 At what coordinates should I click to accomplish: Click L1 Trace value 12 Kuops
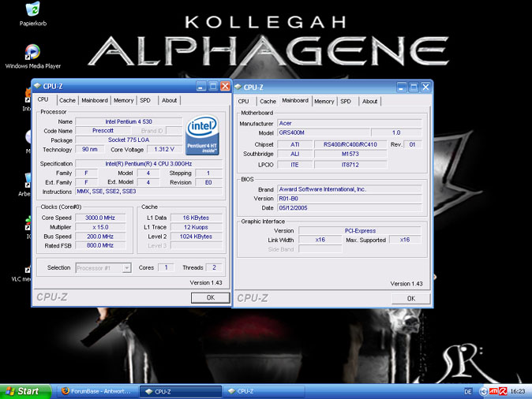coord(196,227)
